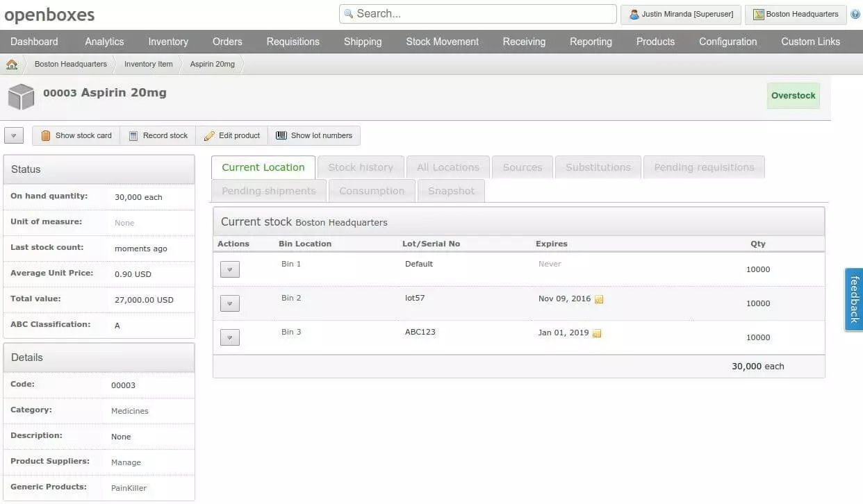Open Bin 2 row actions dropdown
863x504 pixels.
tap(230, 303)
